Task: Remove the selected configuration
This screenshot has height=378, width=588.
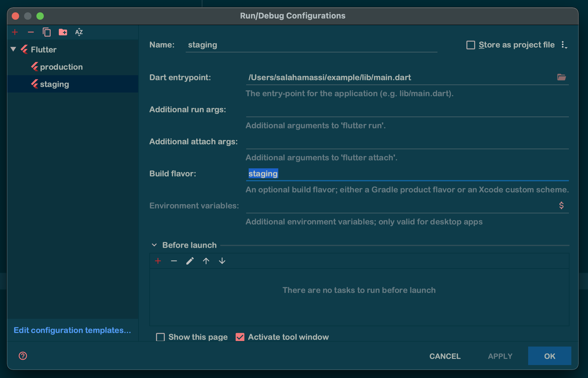Action: [31, 32]
